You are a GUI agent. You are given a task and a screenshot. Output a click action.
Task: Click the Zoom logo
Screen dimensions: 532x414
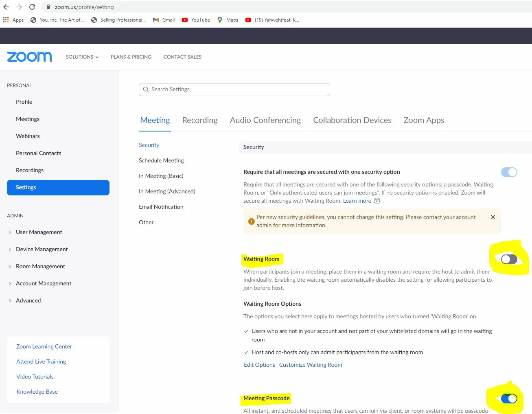point(29,57)
